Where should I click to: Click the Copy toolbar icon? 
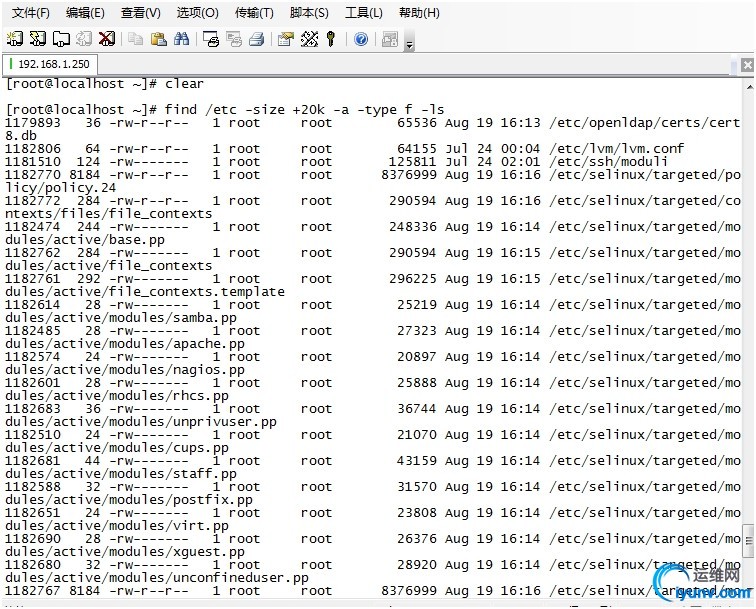(x=135, y=39)
